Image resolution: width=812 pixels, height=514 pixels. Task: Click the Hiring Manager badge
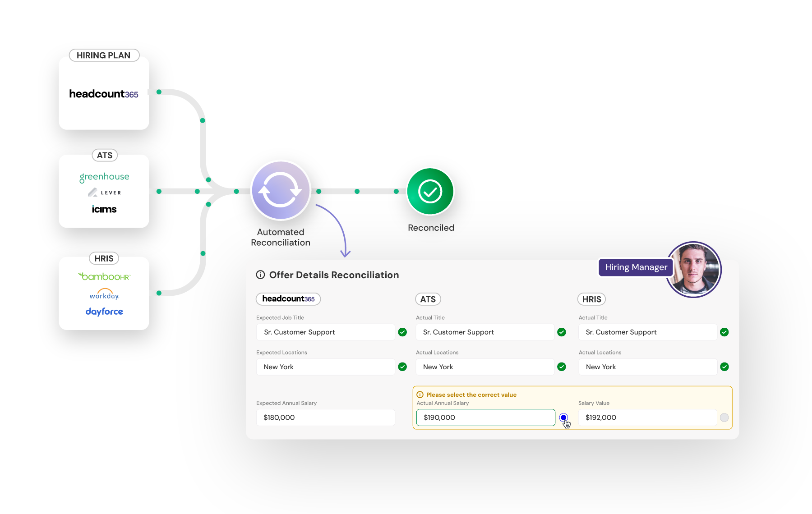[x=636, y=267]
